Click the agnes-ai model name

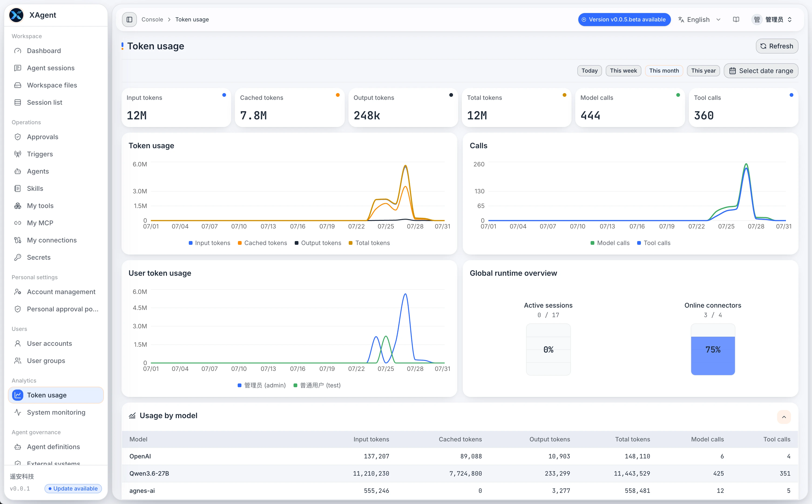[142, 491]
